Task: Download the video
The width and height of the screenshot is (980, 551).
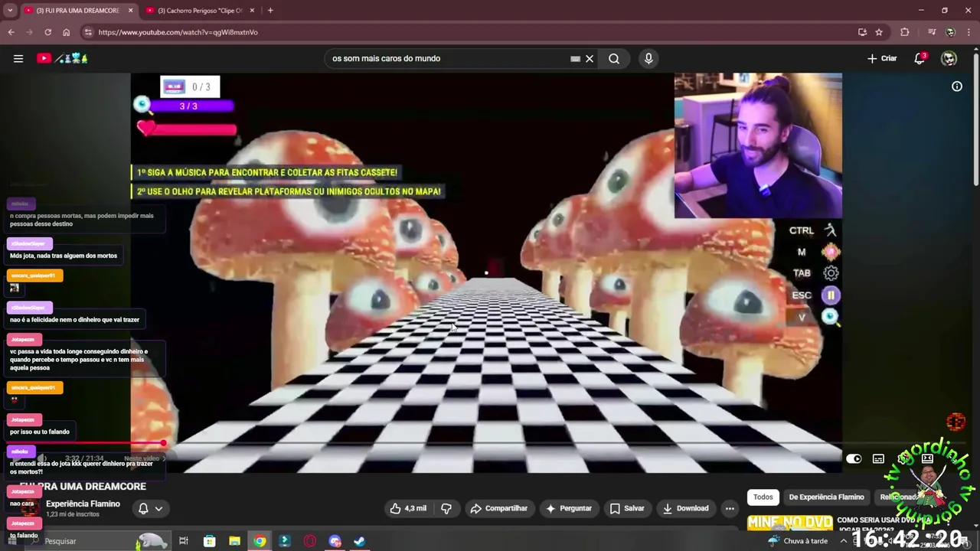Action: click(686, 508)
